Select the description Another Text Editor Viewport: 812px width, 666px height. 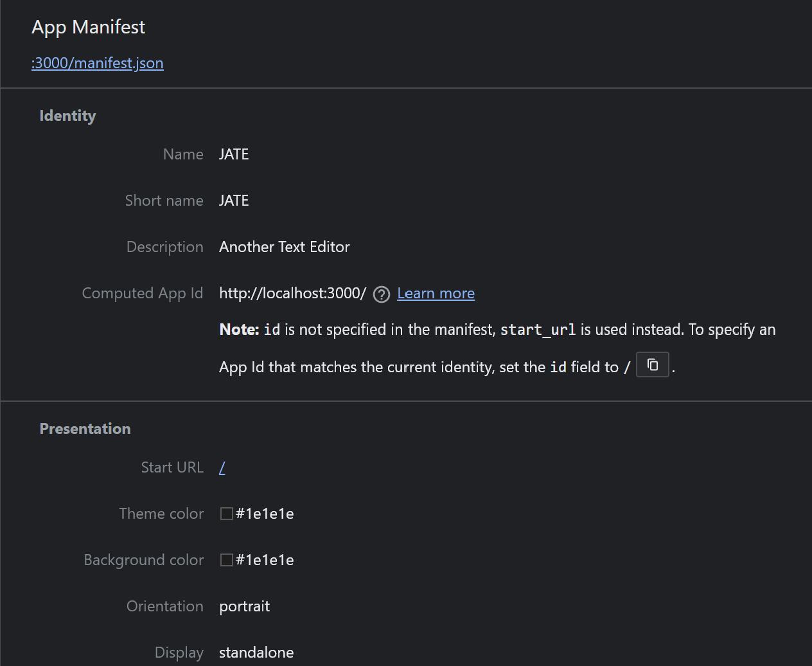coord(285,247)
